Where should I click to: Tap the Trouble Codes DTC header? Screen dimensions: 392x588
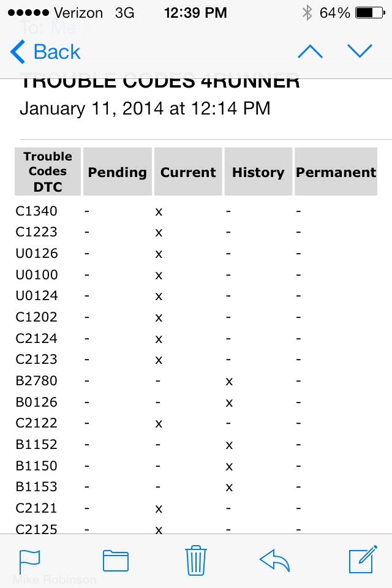coord(48,171)
